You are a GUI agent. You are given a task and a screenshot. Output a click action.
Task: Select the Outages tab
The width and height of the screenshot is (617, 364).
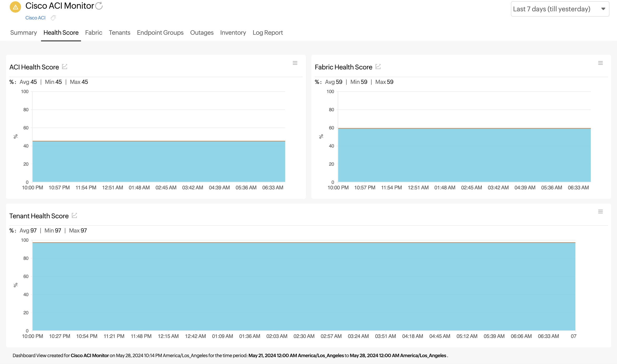tap(202, 33)
